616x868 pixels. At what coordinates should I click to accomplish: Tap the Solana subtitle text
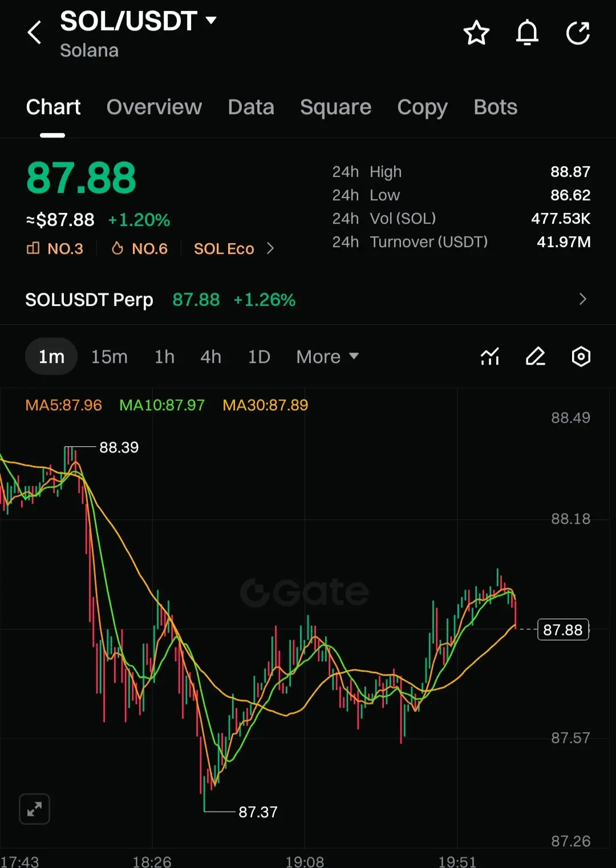pyautogui.click(x=89, y=51)
